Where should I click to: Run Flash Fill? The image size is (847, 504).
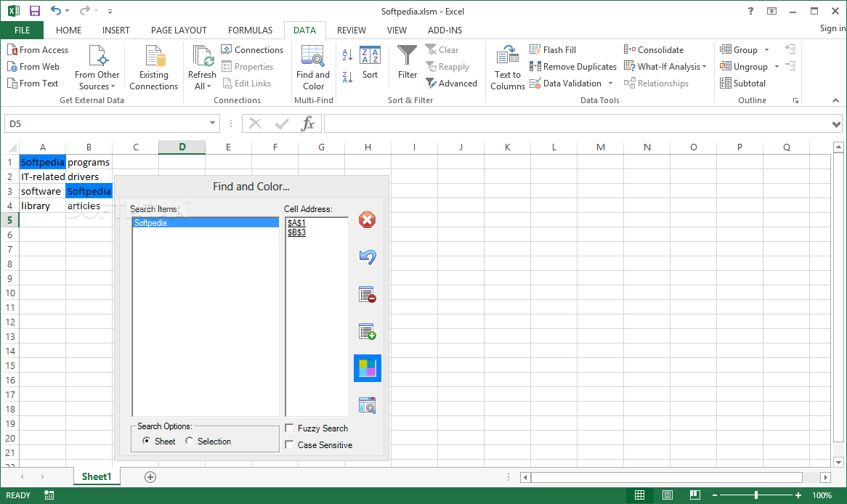click(x=553, y=49)
